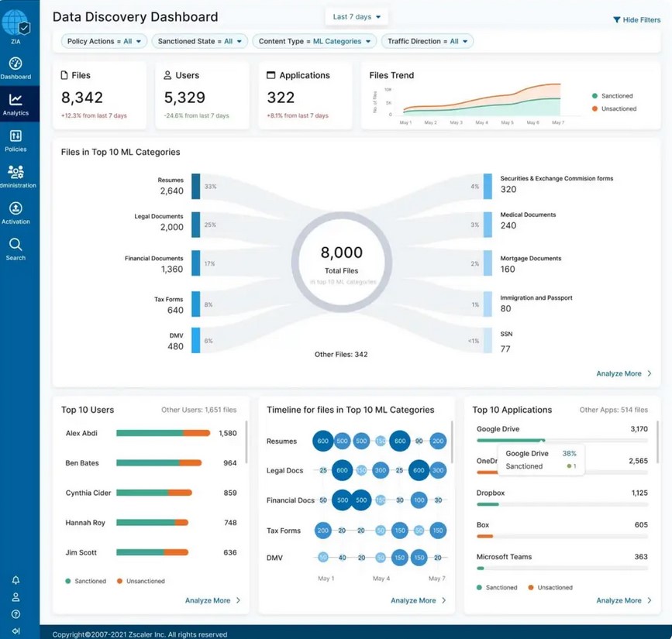Open the Dashboard gauge icon in sidebar
The height and width of the screenshot is (639, 672).
point(16,64)
